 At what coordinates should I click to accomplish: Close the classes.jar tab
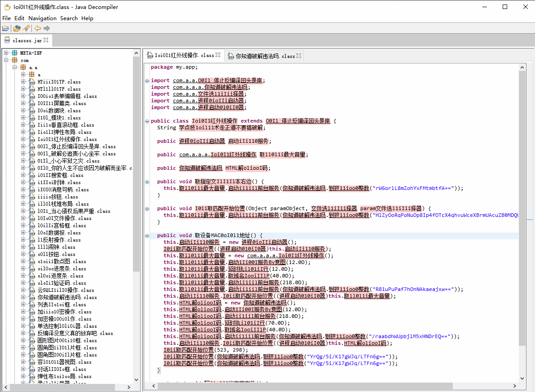(46, 40)
